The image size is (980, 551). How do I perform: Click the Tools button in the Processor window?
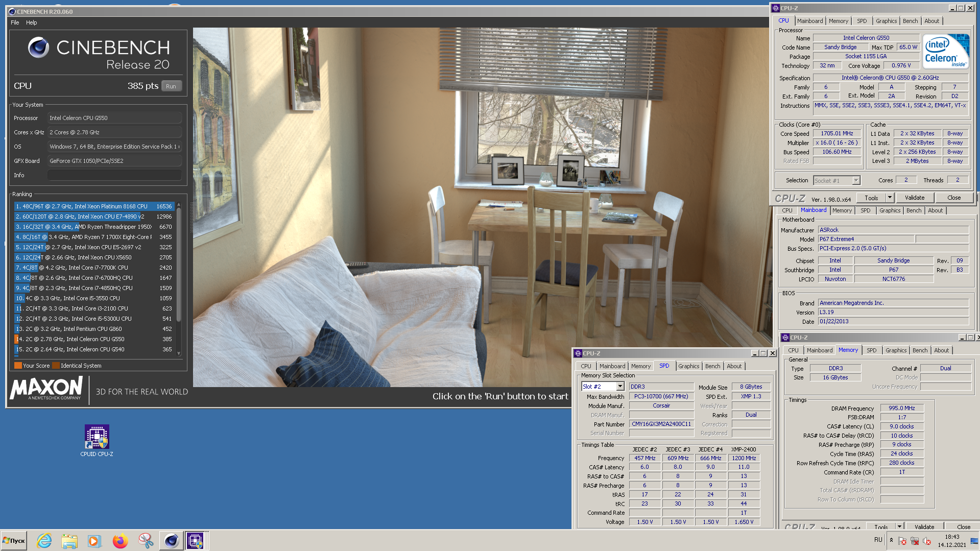tap(871, 198)
